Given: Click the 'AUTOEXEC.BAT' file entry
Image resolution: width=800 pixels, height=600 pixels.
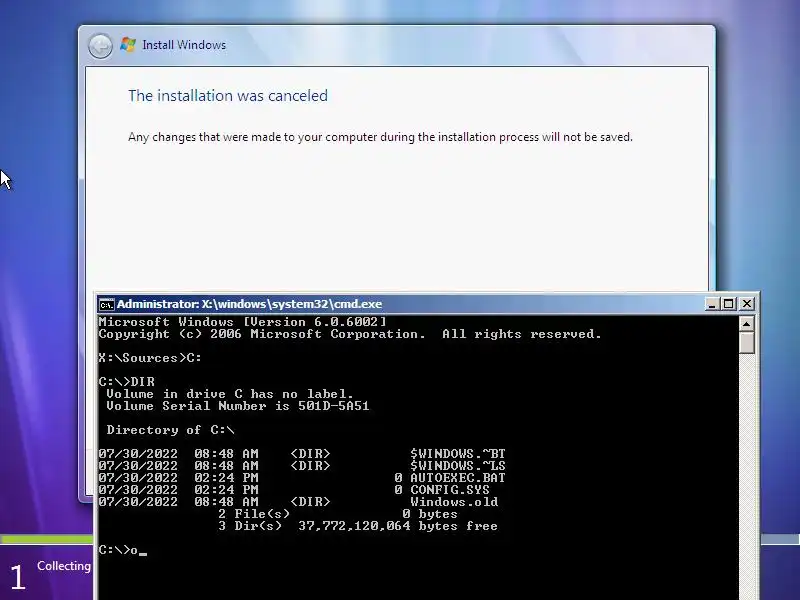Looking at the screenshot, I should [x=458, y=478].
